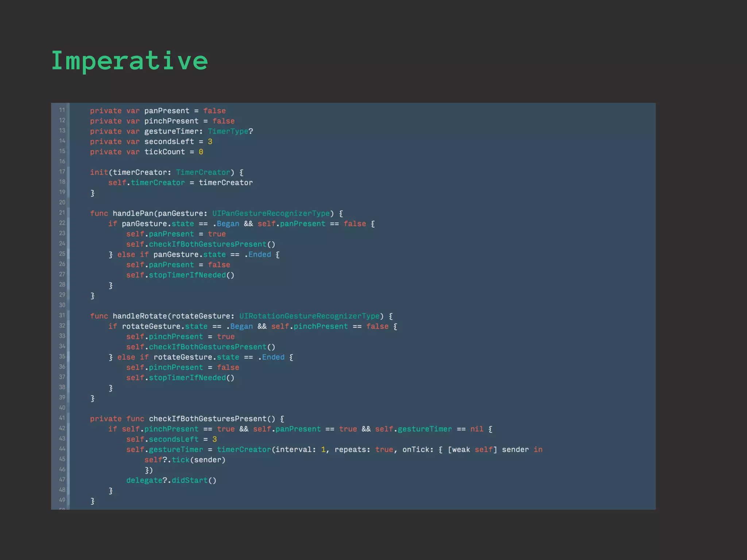Click 'if rotateGesture.state == .Began' line
Viewport: 747px width, 560px height.
tap(253, 326)
